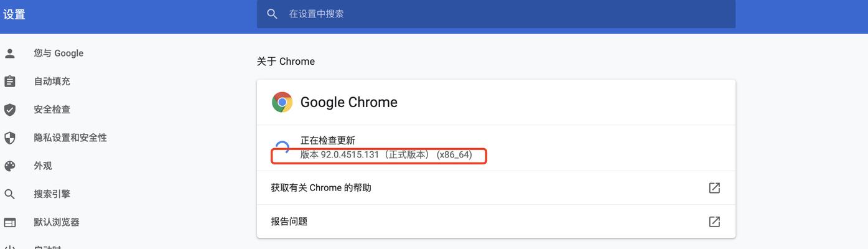
Task: Click the palette icon for 外观
Action: (10, 166)
